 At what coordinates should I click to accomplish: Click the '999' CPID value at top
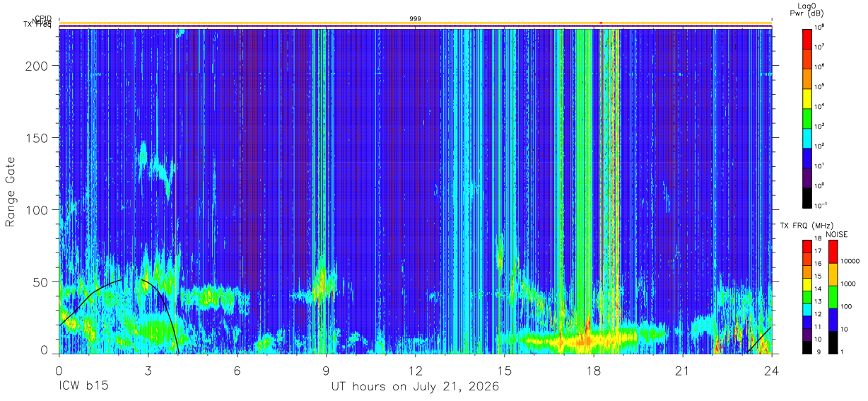point(415,19)
